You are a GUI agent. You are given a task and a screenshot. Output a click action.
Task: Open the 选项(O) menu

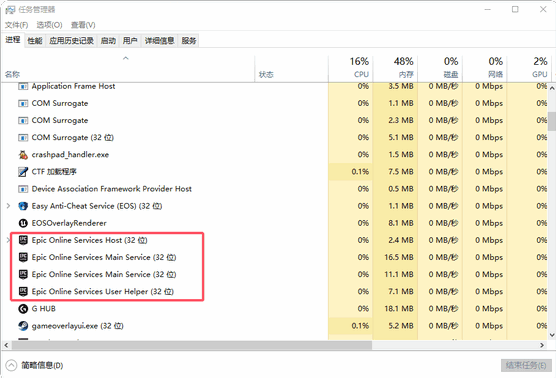tap(49, 25)
